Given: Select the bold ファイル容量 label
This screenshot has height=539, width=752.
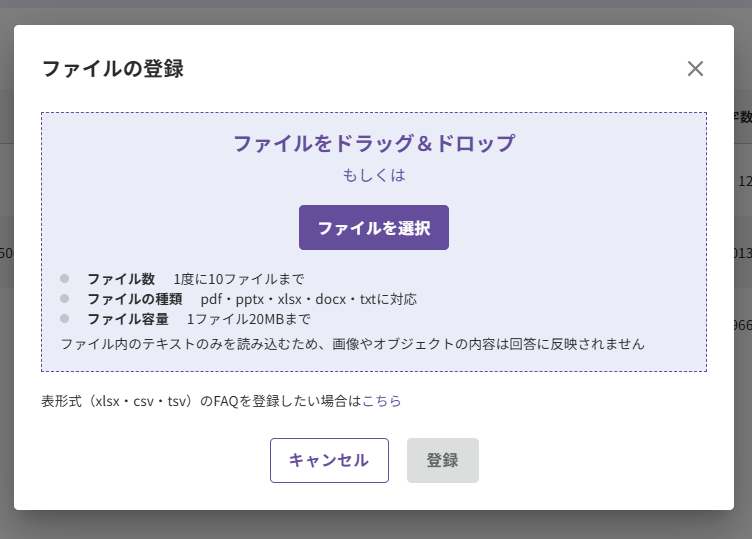Looking at the screenshot, I should [x=128, y=319].
